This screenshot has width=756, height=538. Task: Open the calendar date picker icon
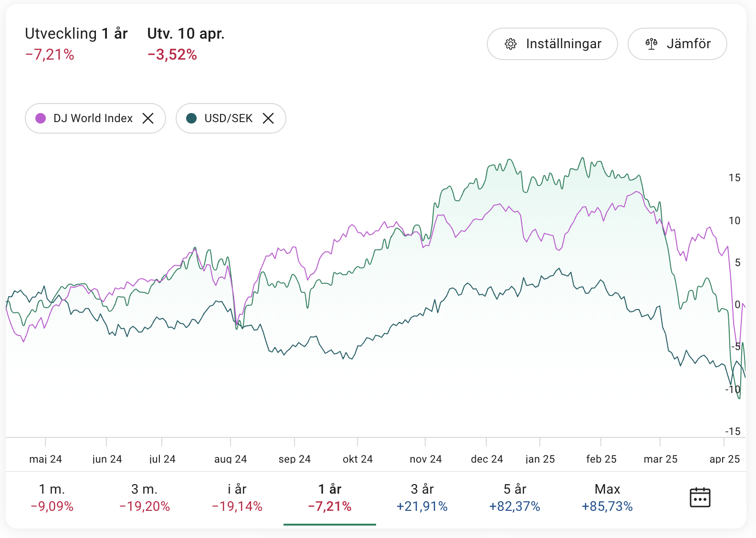(700, 497)
